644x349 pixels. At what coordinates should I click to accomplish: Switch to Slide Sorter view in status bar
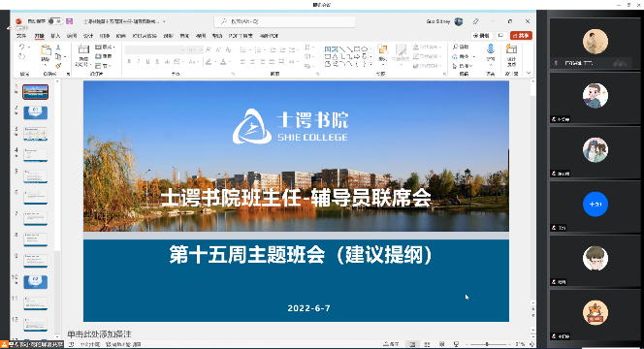[x=427, y=344]
